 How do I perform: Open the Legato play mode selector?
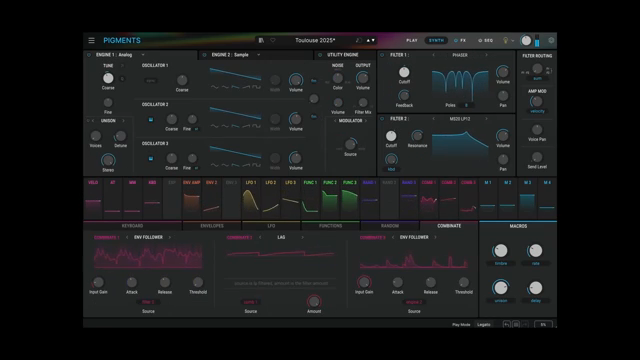(484, 324)
